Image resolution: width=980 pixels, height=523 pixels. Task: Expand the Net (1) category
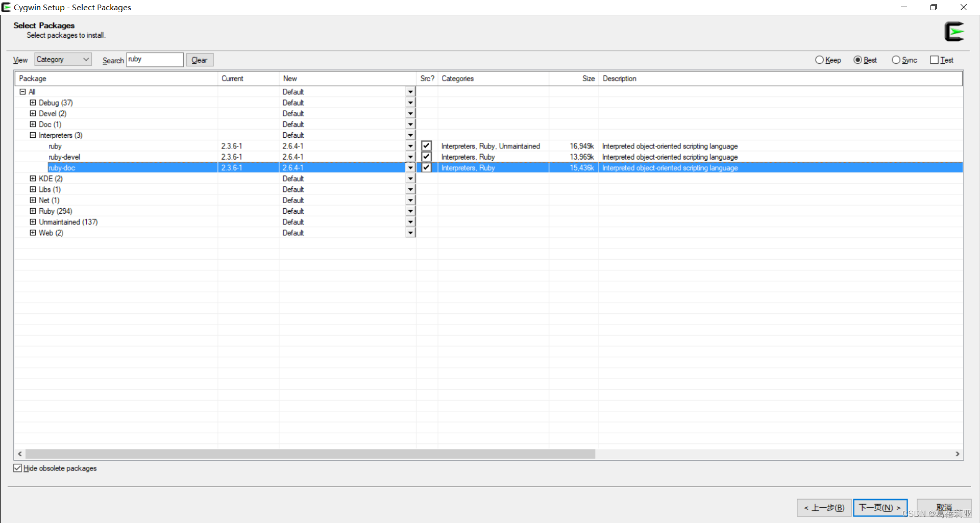[x=33, y=200]
